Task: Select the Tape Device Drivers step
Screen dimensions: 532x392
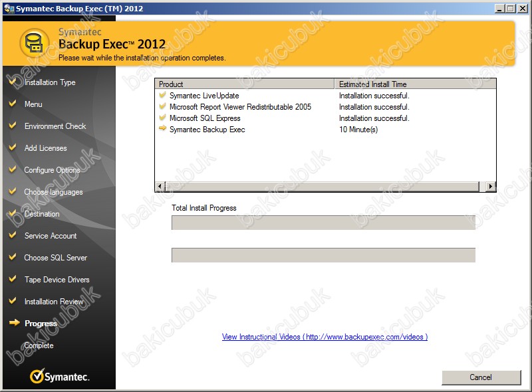Action: pyautogui.click(x=57, y=280)
